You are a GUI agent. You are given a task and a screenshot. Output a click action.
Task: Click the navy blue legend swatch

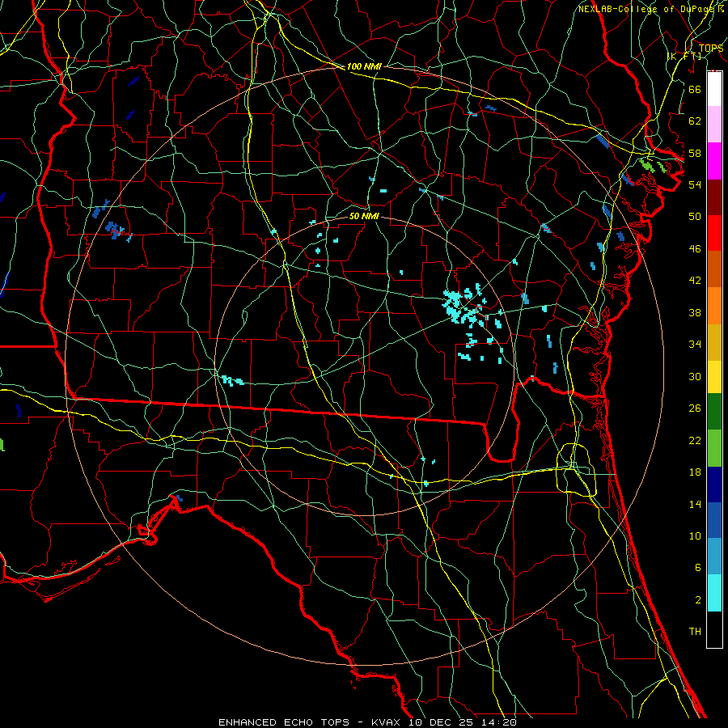[714, 485]
